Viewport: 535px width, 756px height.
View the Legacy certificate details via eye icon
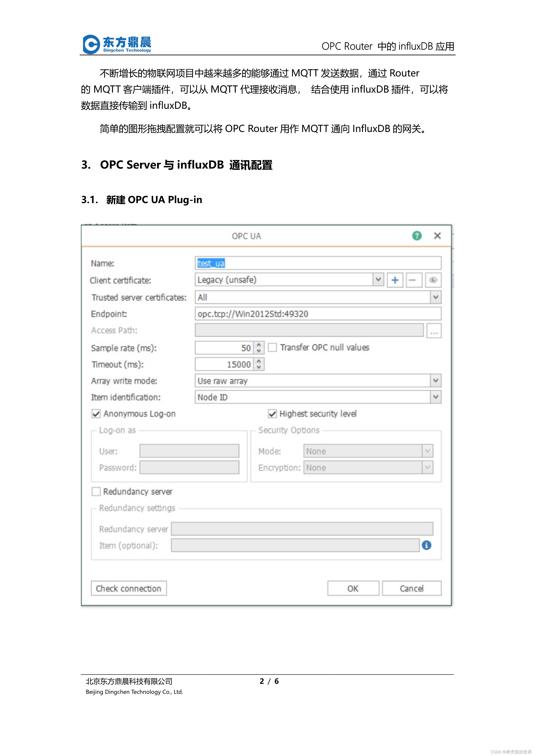(434, 280)
